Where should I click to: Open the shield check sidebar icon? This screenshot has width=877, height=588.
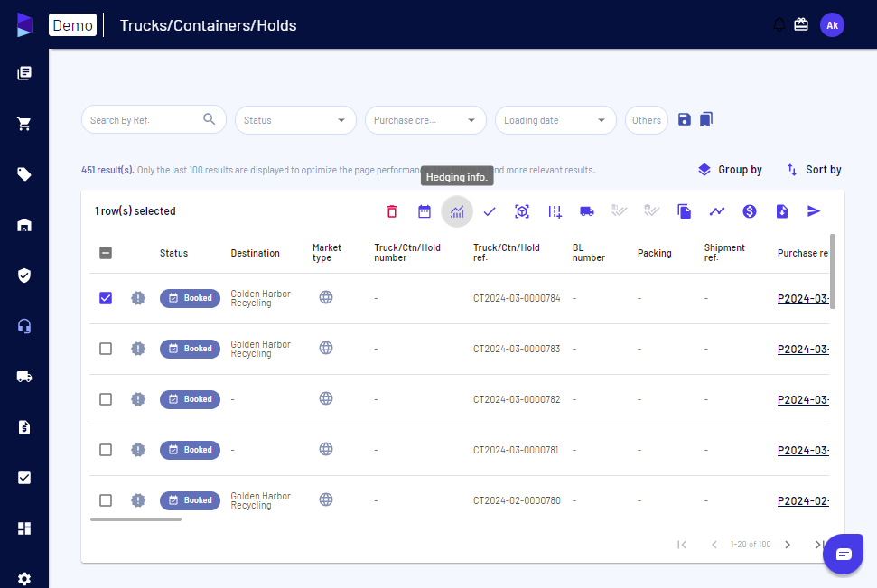(x=24, y=275)
